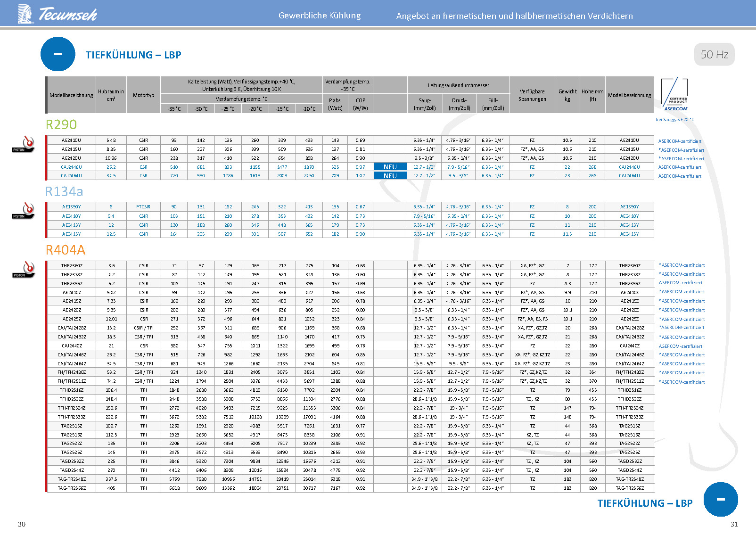
Task: Click the PISTON icon beside R404A table
Action: coord(24,270)
